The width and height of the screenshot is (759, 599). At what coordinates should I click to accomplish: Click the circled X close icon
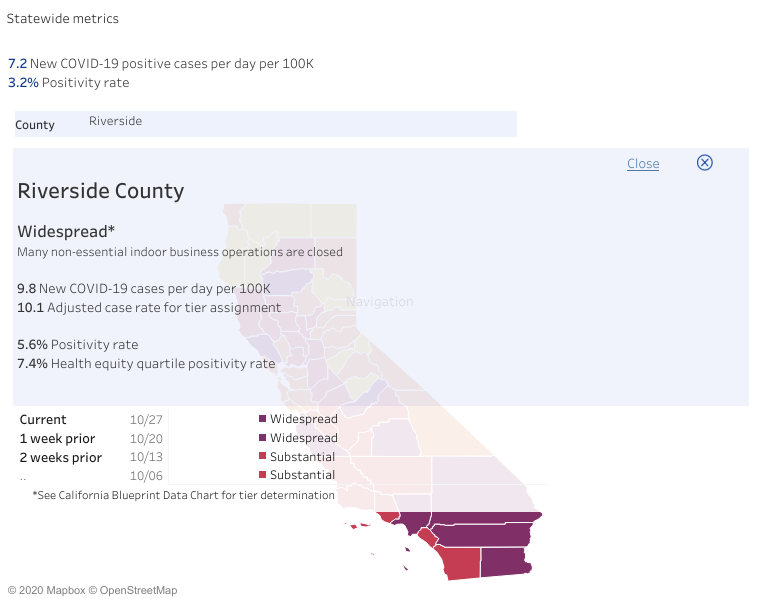[x=704, y=163]
